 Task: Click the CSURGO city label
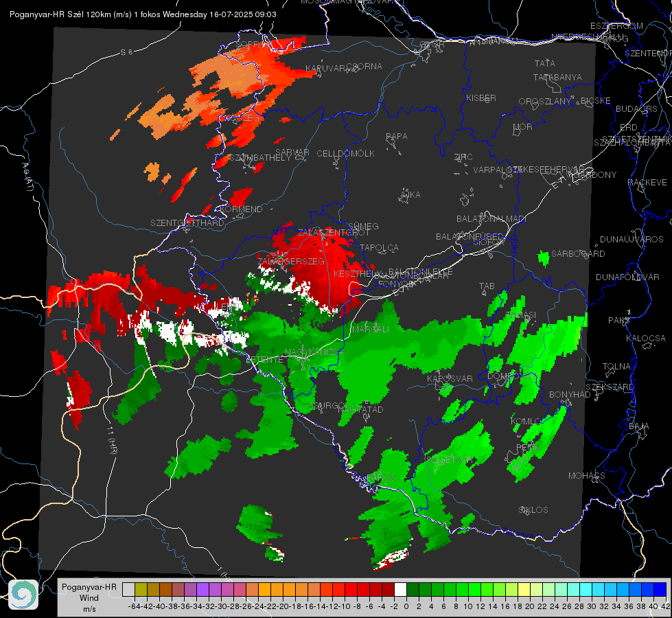click(x=327, y=406)
